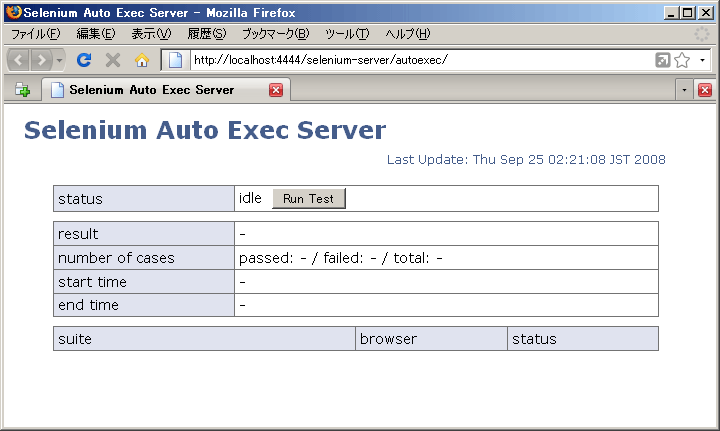Click the browser Back arrow button

click(x=19, y=60)
